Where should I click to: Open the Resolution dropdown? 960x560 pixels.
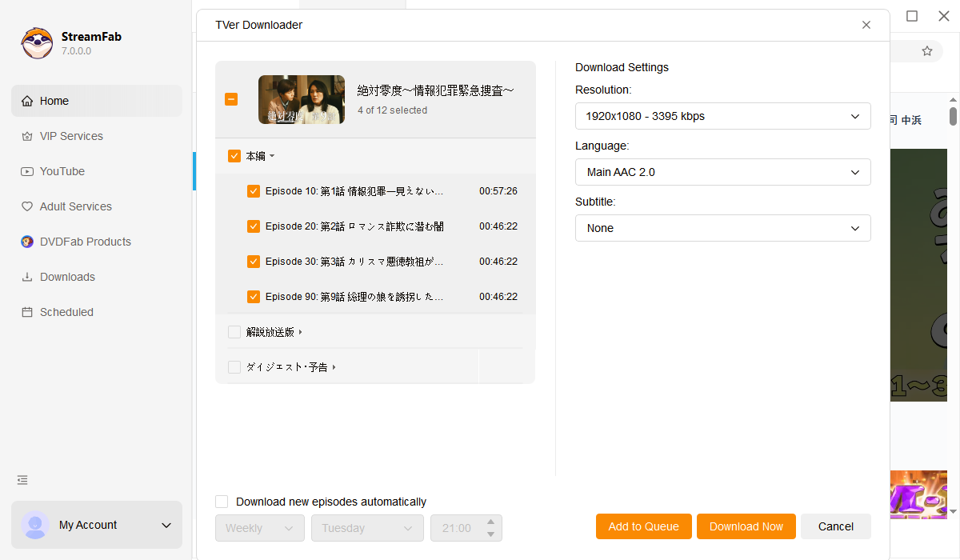[x=722, y=116]
